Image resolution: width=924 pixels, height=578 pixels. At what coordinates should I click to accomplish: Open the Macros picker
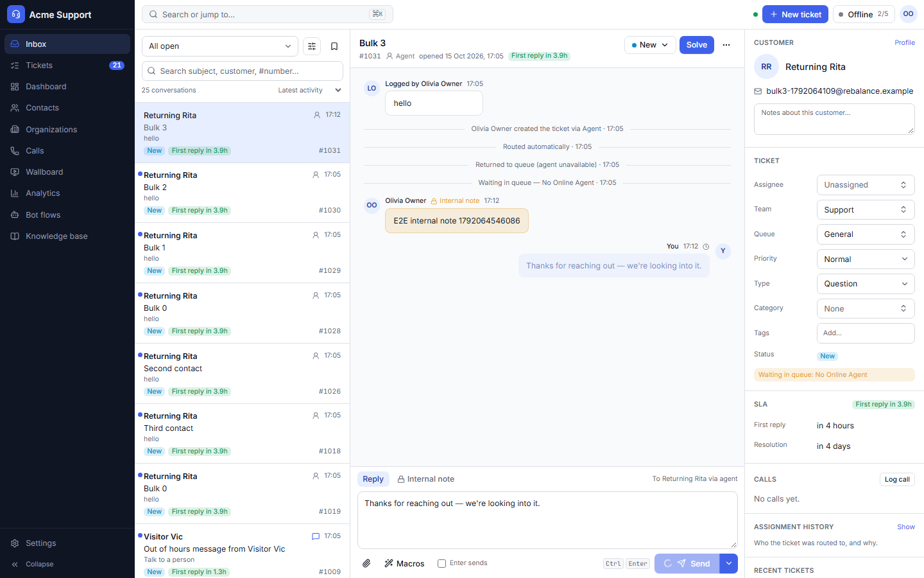point(404,563)
